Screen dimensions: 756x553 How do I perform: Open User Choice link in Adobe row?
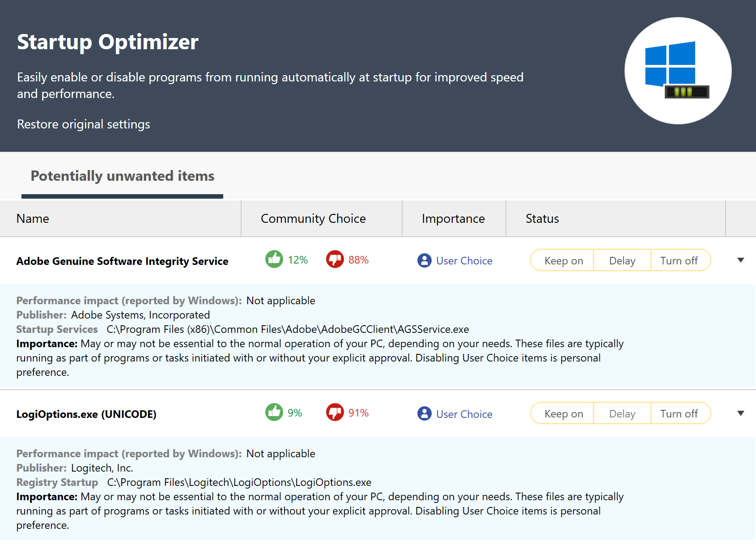coord(464,261)
